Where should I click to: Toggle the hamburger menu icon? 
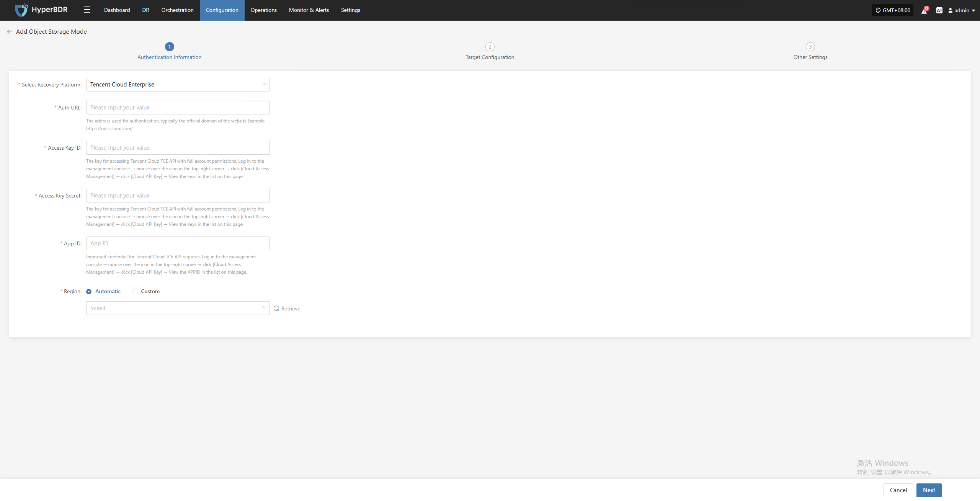point(87,10)
